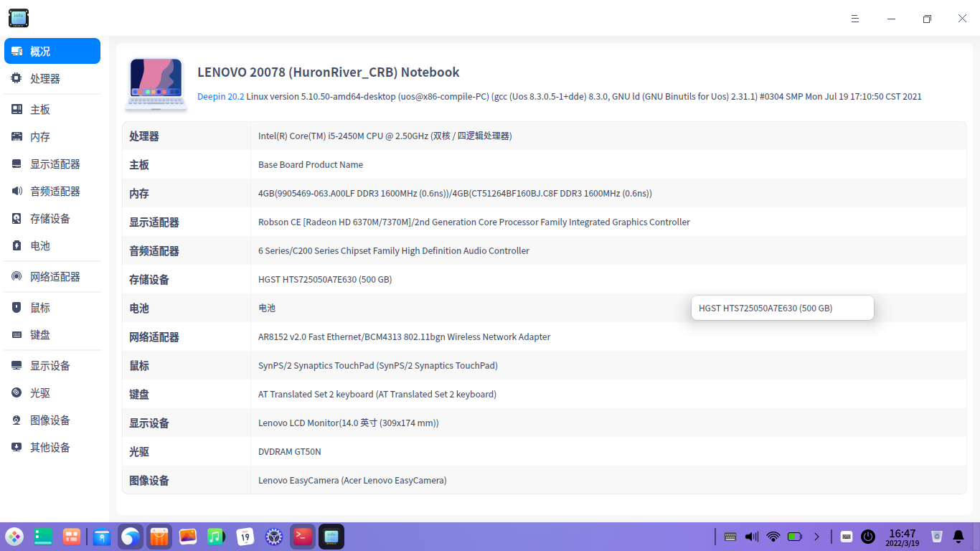Open the power button in the dock
The height and width of the screenshot is (551, 980).
868,537
